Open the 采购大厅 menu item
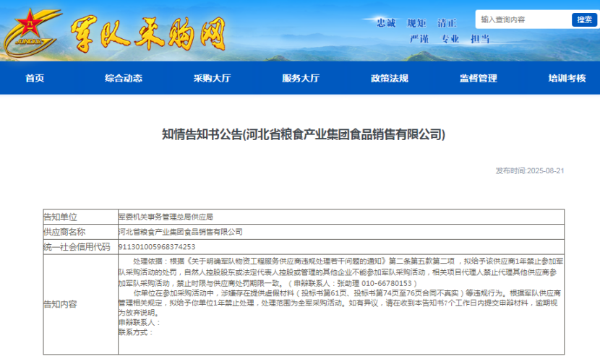This screenshot has height=364, width=600. click(212, 79)
